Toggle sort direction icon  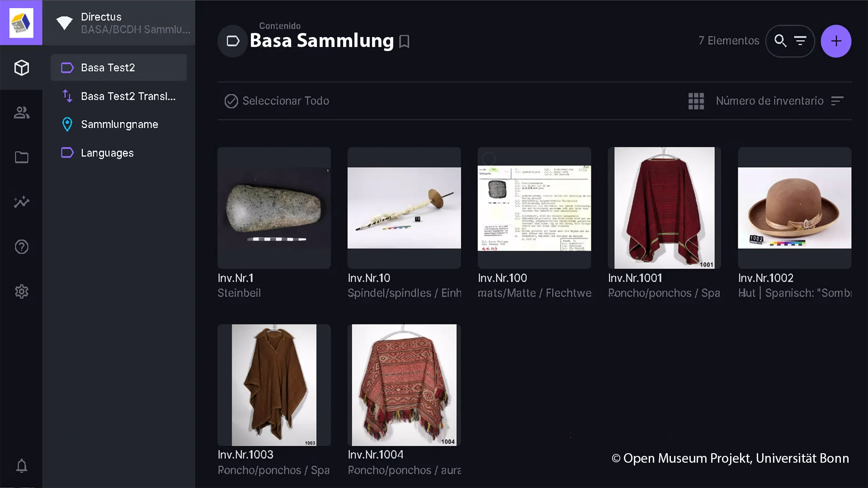tap(837, 101)
